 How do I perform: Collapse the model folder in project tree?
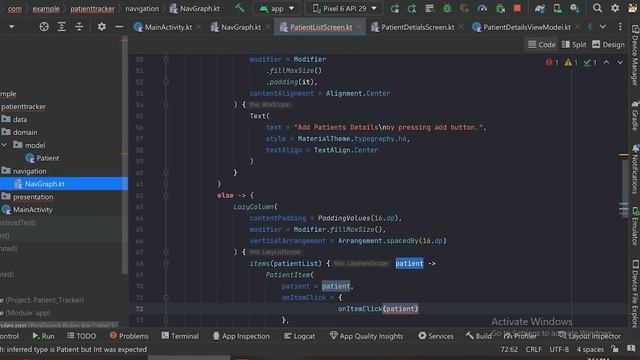coord(4,145)
